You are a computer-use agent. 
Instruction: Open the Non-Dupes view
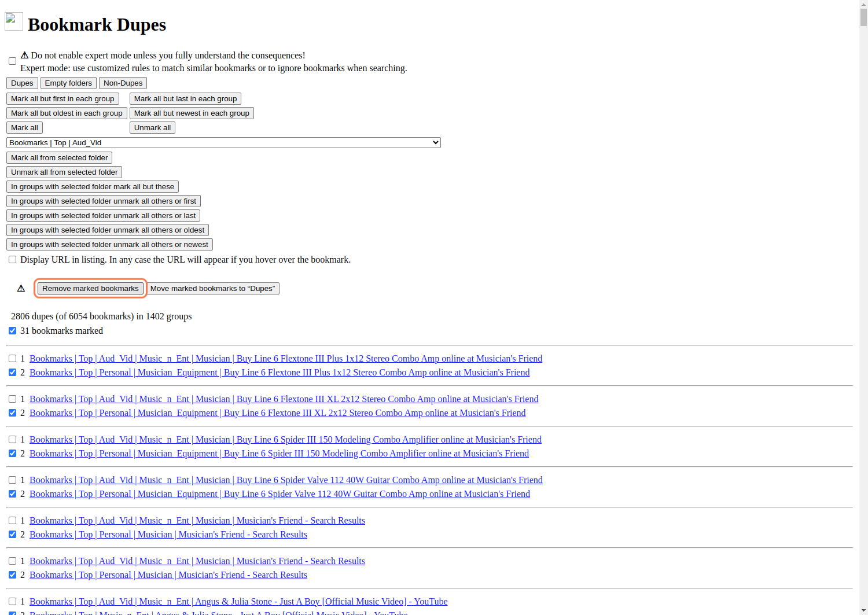[123, 83]
